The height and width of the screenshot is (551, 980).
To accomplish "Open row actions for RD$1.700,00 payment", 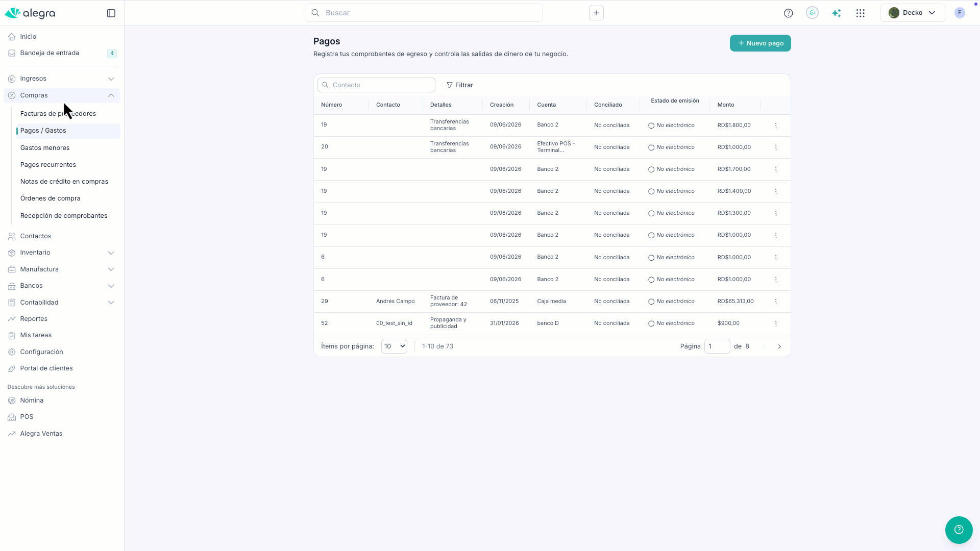I will pyautogui.click(x=776, y=169).
